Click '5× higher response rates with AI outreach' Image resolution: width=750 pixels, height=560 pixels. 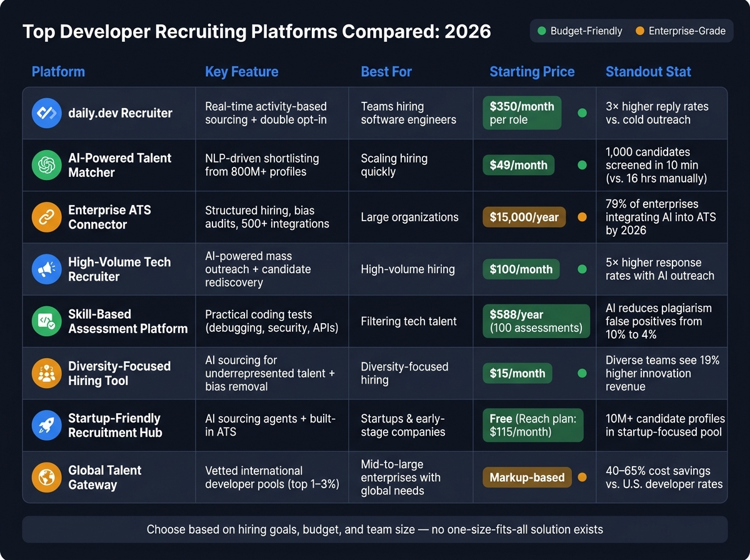tap(660, 269)
